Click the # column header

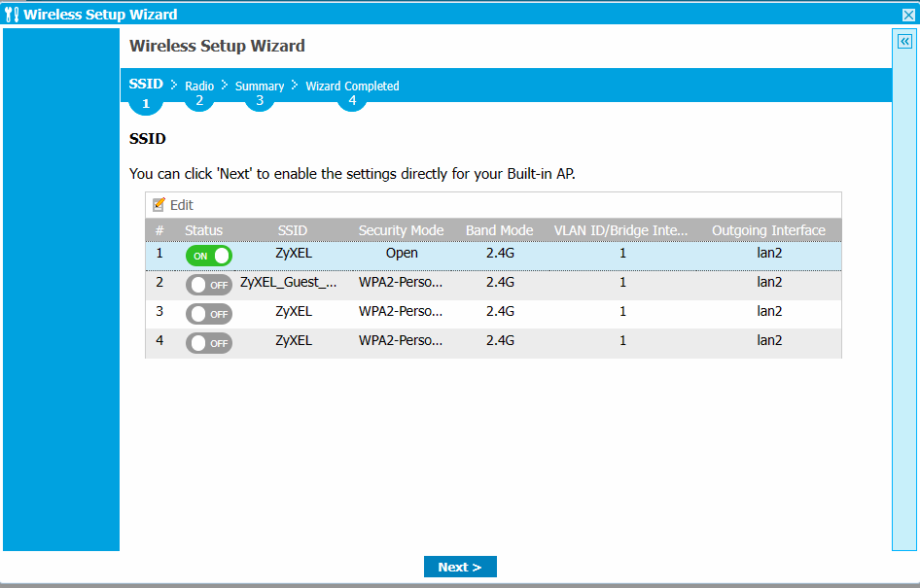[159, 230]
